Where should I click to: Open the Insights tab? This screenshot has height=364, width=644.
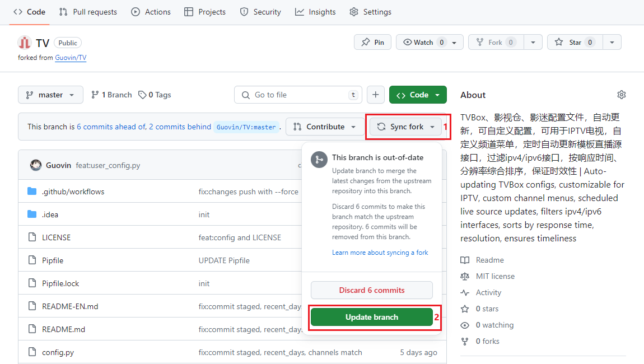pos(315,12)
